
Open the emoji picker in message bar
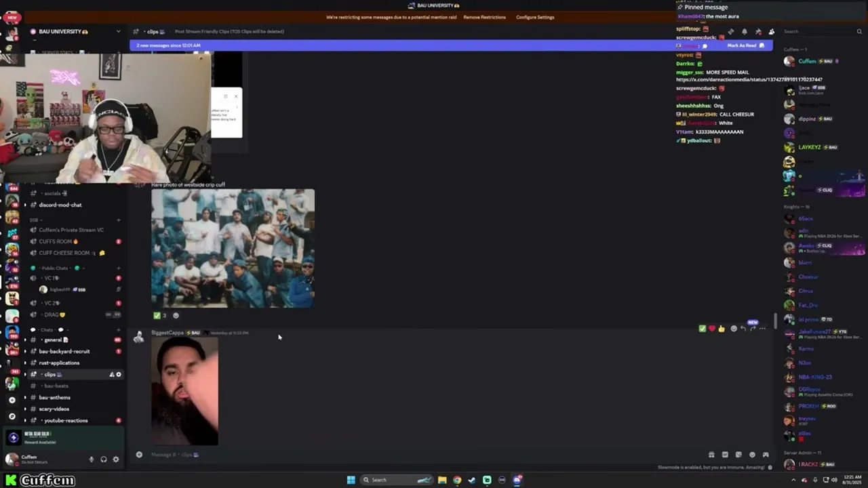point(752,455)
